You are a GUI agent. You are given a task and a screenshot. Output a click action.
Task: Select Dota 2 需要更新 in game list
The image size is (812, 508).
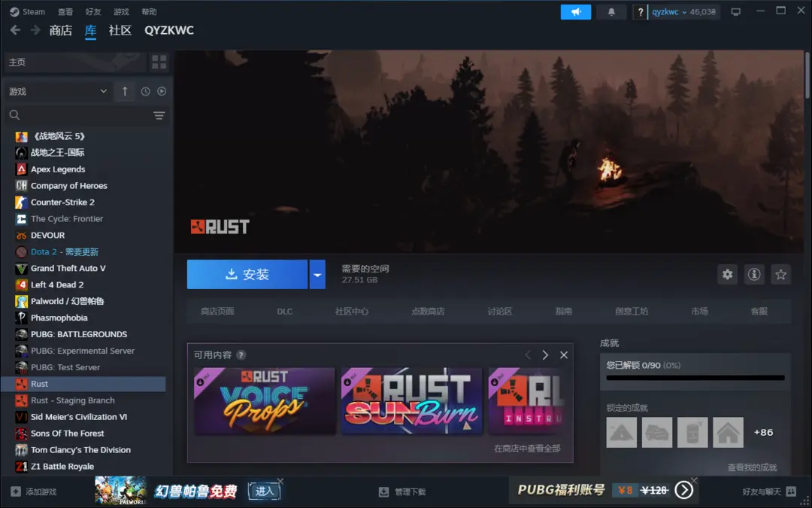(65, 252)
